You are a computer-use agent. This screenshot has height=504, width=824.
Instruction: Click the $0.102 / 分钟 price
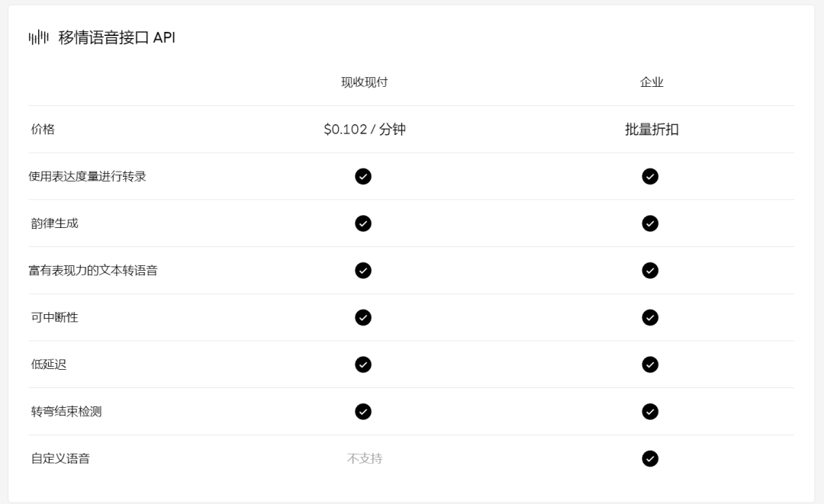tap(364, 130)
